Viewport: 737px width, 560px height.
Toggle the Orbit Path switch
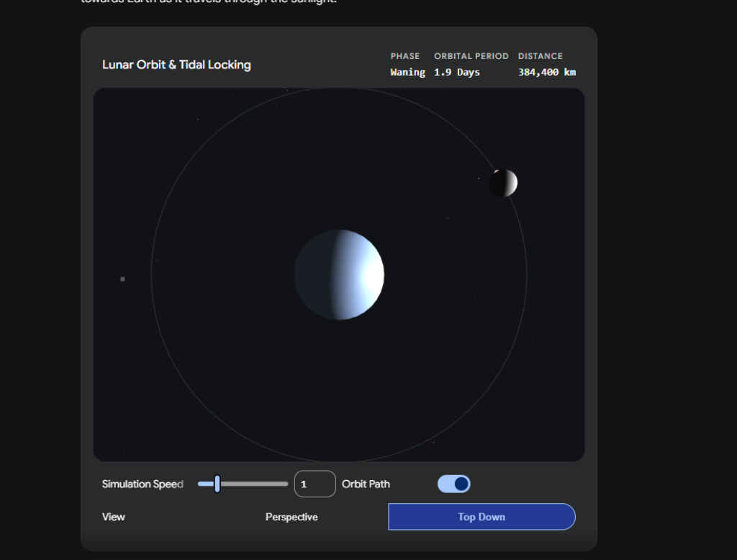453,484
